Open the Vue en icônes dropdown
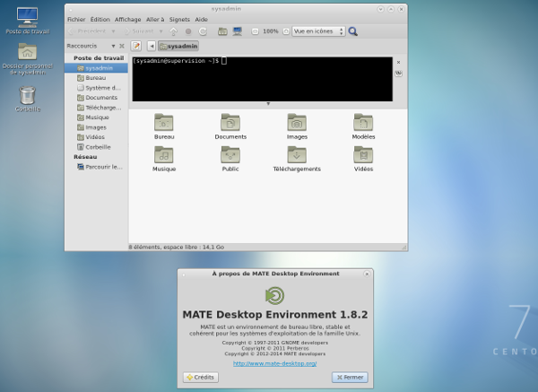 click(317, 31)
